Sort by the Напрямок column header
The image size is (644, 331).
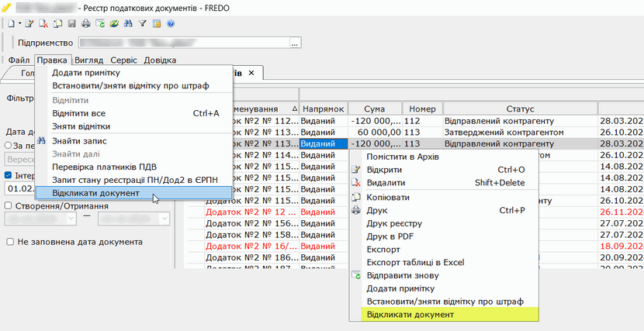coord(324,109)
